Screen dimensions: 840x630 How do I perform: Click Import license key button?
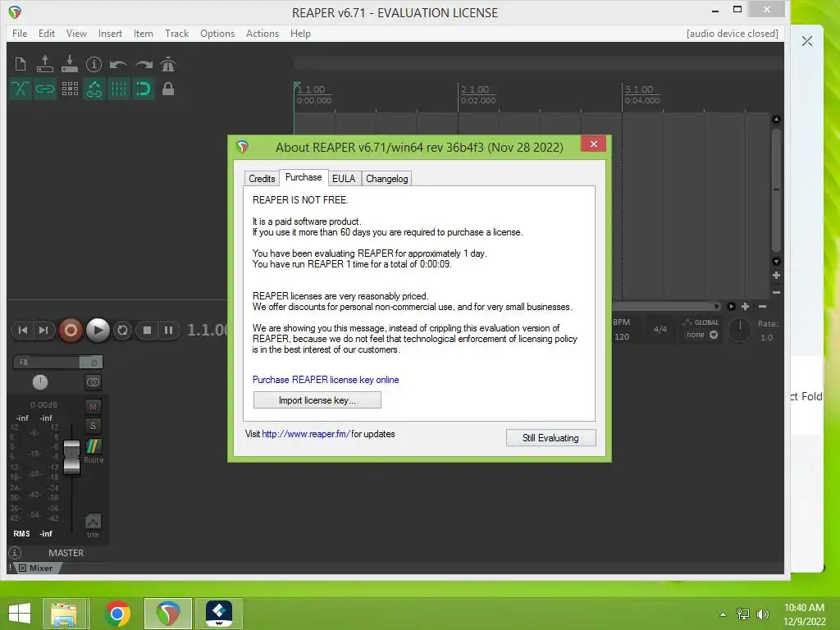click(x=317, y=400)
